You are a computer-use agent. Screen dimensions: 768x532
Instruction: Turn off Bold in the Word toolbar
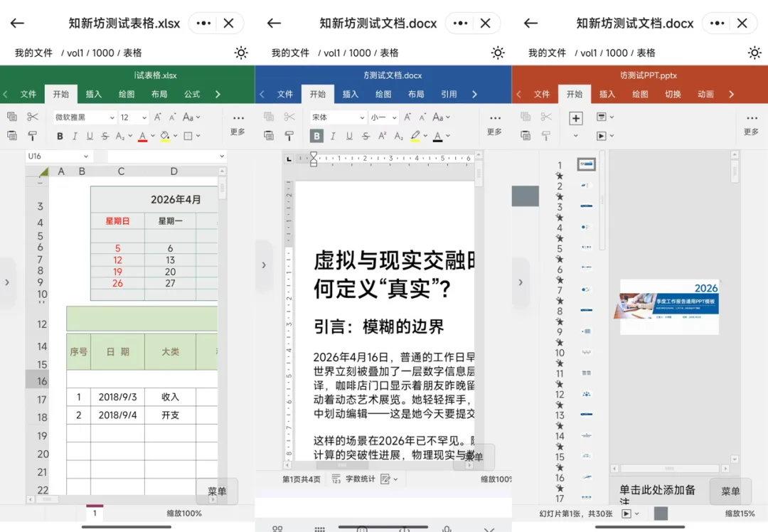(x=316, y=136)
